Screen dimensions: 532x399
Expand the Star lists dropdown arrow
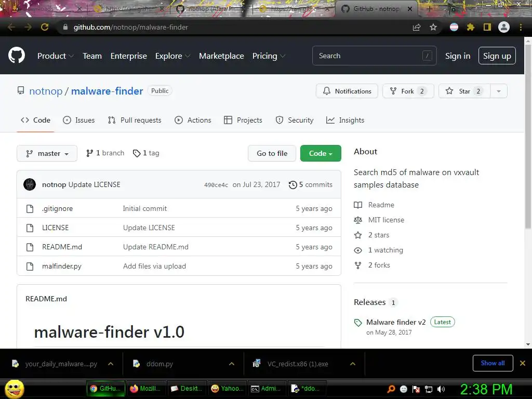(499, 91)
